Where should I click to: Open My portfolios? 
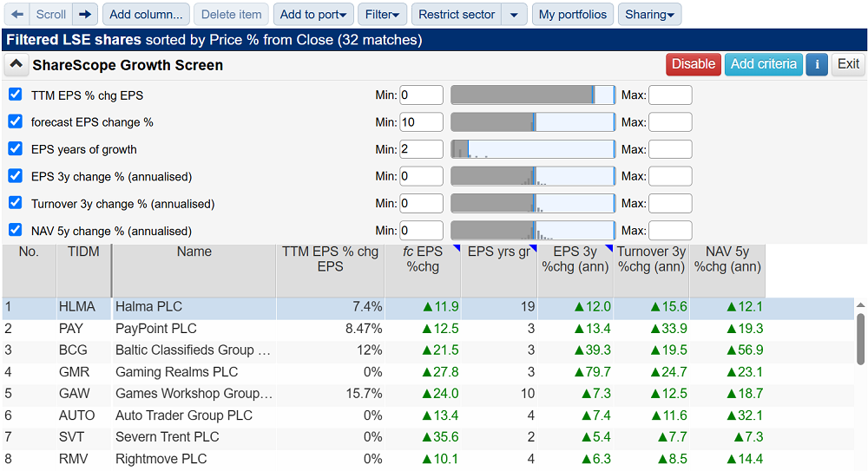(573, 15)
